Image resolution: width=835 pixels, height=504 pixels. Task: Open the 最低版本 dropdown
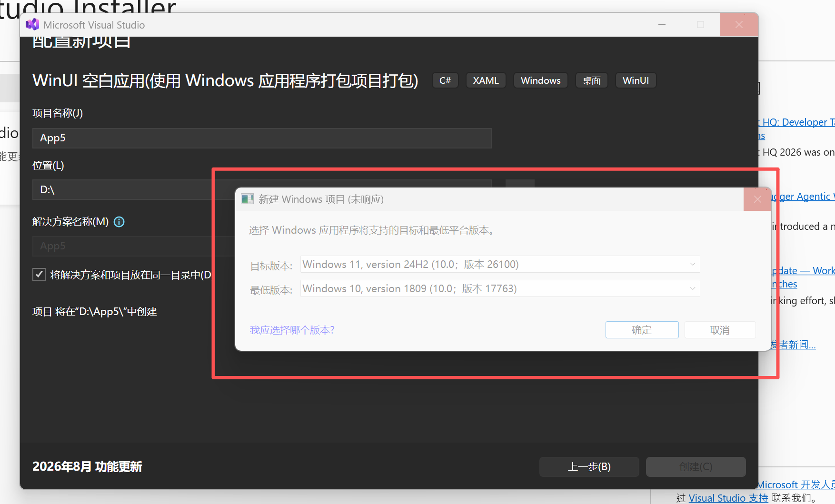tap(500, 288)
